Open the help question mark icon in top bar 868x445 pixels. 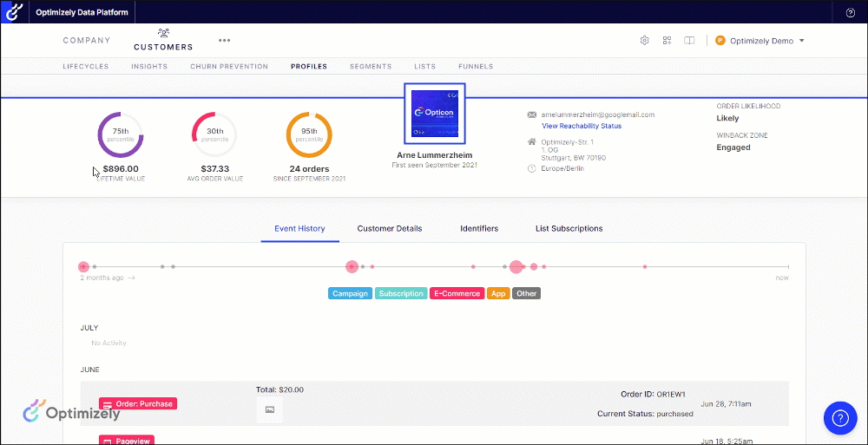851,13
